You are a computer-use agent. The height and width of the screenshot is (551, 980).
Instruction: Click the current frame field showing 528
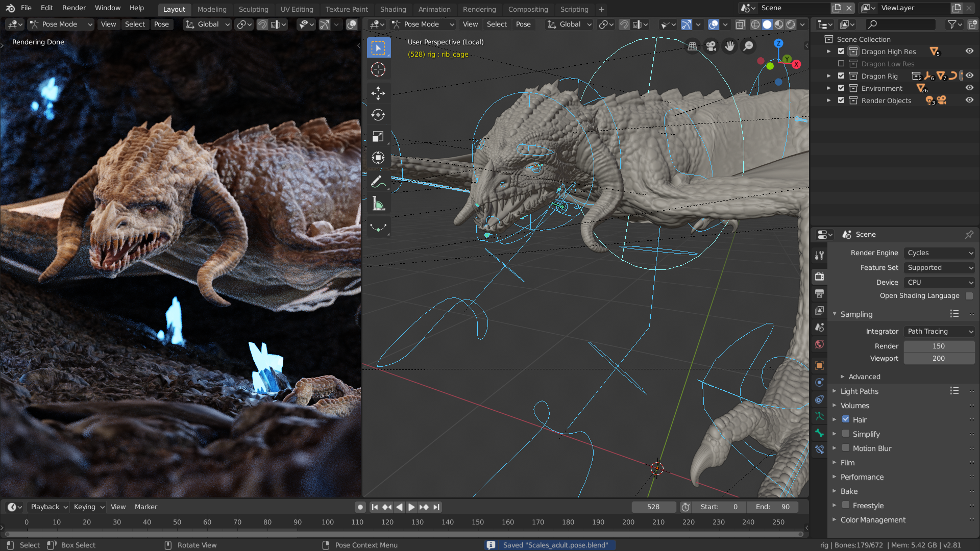click(653, 507)
